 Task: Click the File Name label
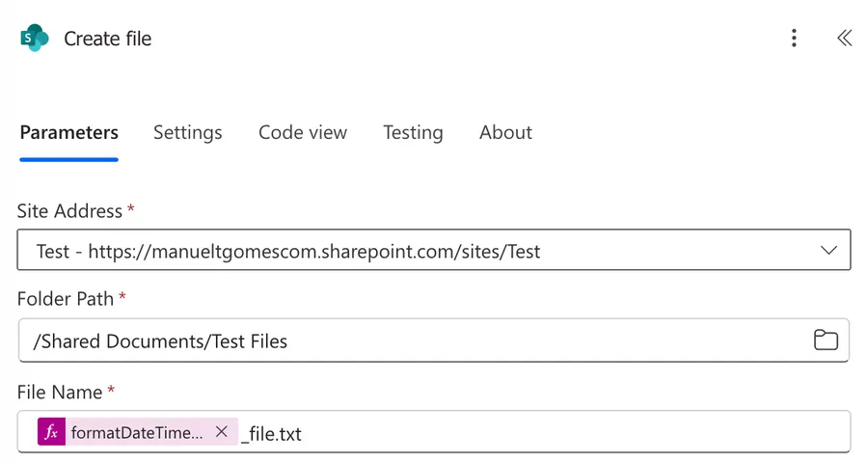pos(60,392)
